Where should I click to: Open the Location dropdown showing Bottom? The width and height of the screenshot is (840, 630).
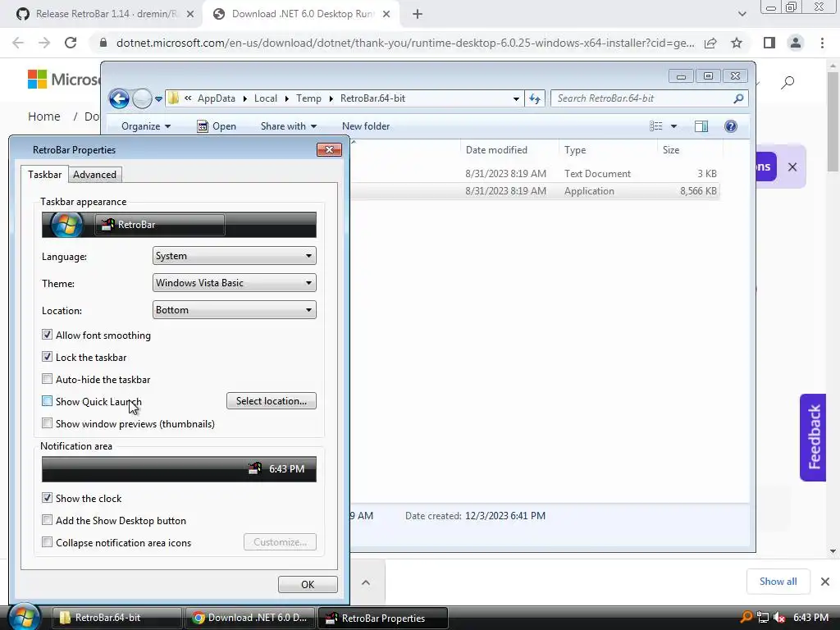(x=234, y=309)
